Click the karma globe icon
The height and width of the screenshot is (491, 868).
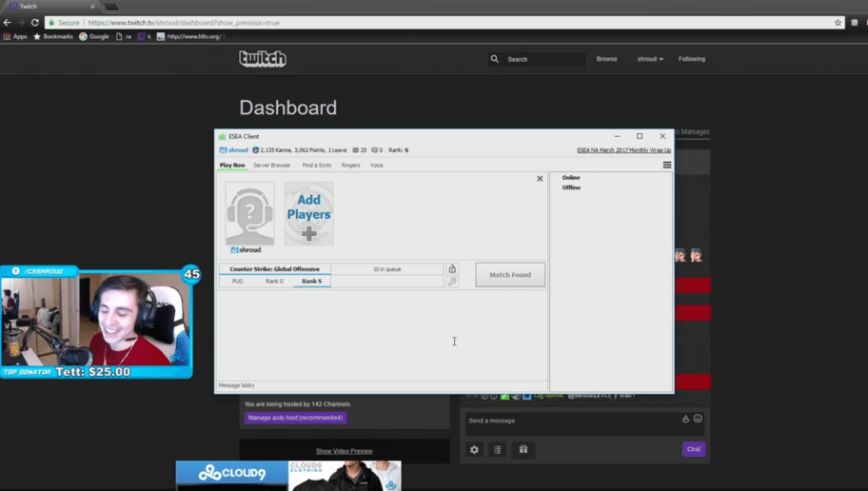click(x=256, y=150)
